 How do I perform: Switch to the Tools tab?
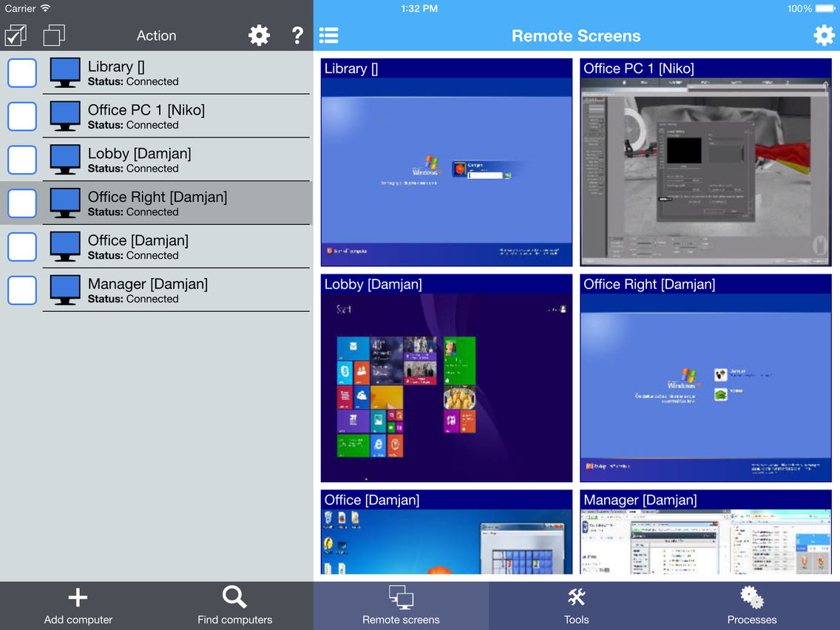577,606
